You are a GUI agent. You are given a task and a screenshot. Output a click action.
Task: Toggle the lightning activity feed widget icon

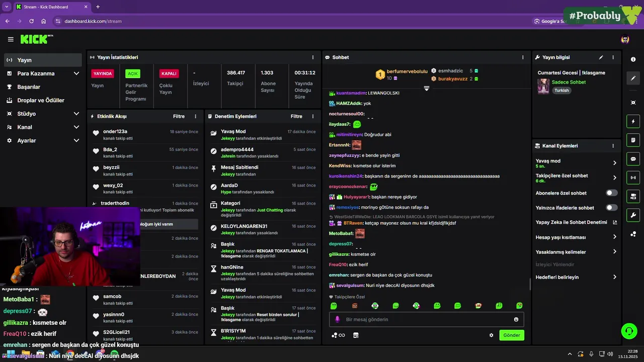pyautogui.click(x=633, y=121)
